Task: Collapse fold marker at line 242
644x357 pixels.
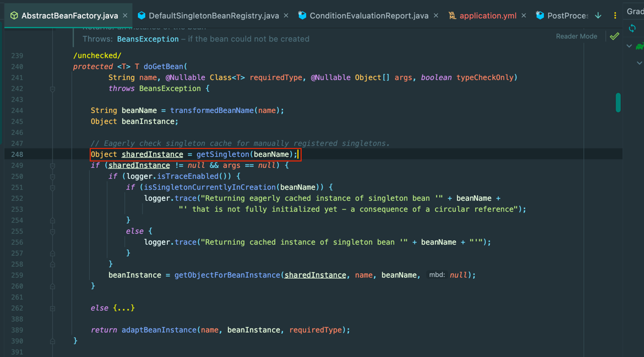Action: click(x=52, y=88)
